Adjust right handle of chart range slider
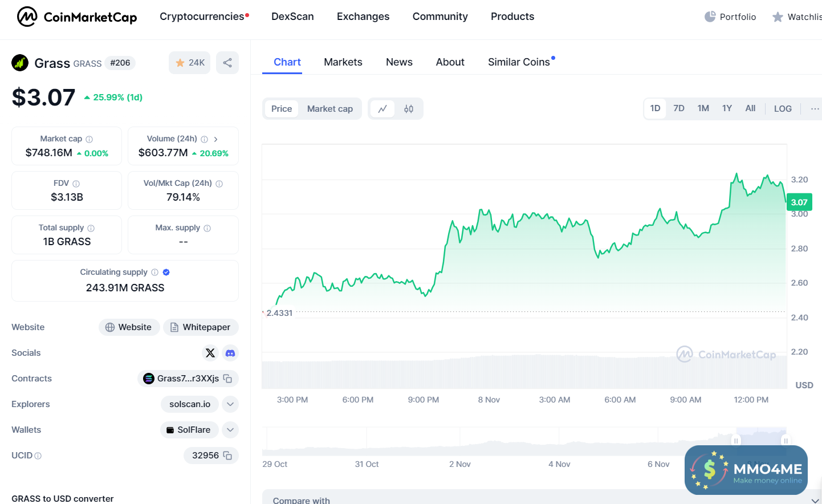 click(x=786, y=441)
